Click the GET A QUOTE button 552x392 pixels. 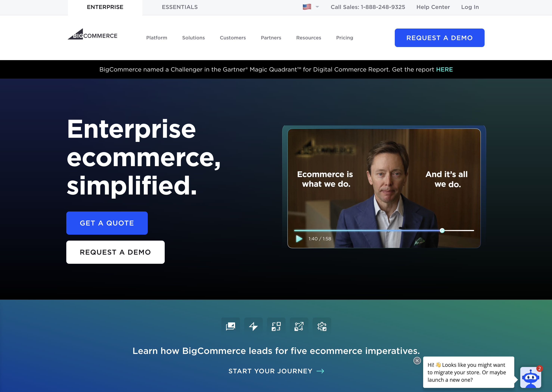pos(107,223)
